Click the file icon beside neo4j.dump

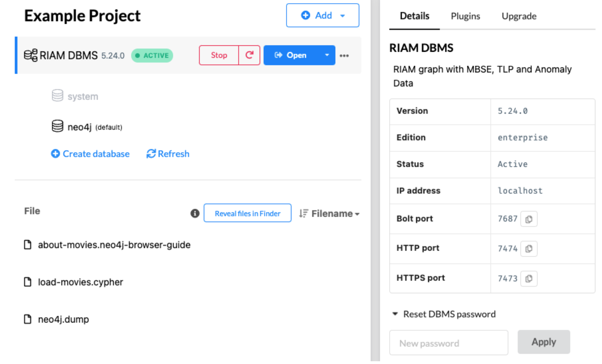click(x=28, y=319)
